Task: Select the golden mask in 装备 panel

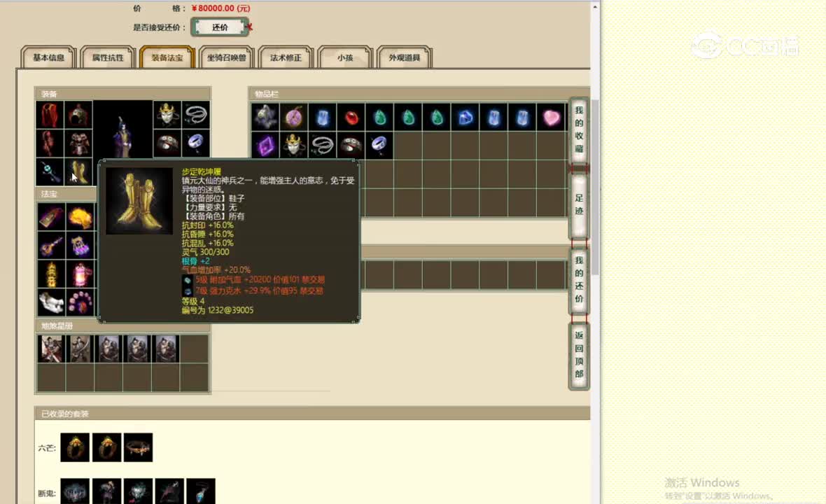Action: (x=167, y=115)
